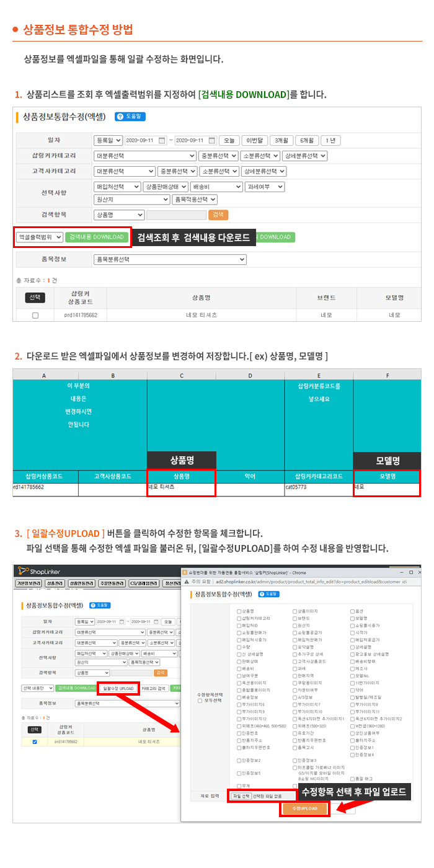Viewport: 434px width, 868px height.
Task: Open the 품목분류선택 dropdown in step 1
Action: pyautogui.click(x=169, y=259)
